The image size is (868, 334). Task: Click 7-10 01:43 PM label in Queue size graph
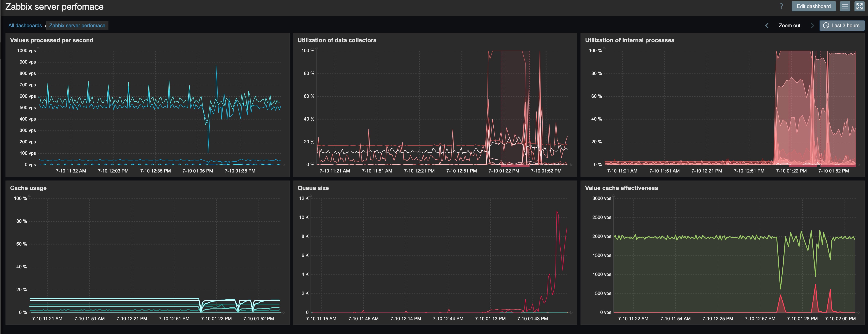(533, 319)
